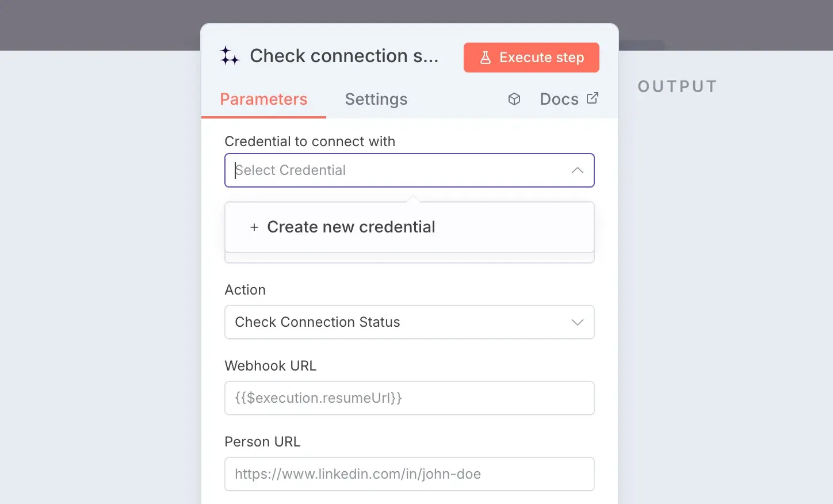This screenshot has width=833, height=504.
Task: Click the external-link icon after Docs
Action: coord(593,98)
